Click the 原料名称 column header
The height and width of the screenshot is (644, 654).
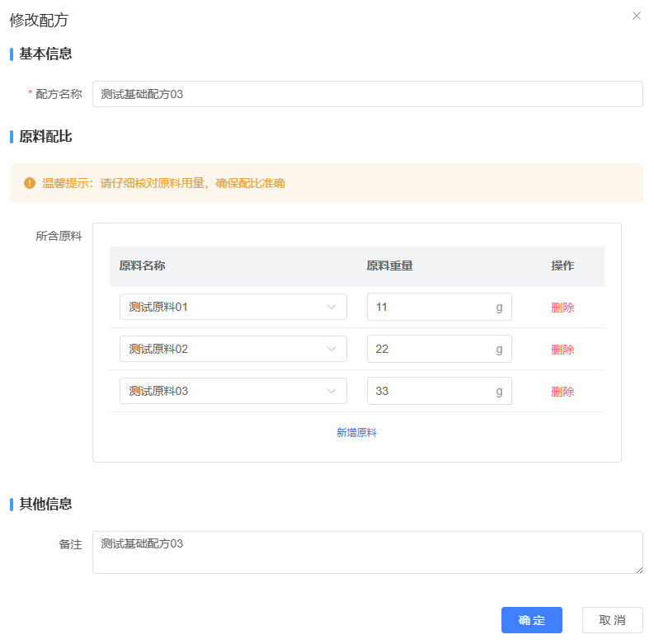tap(142, 266)
